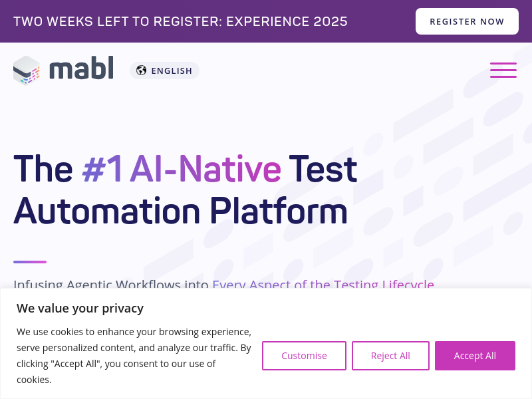This screenshot has width=532, height=399.
Task: Click the Automation Platform headline line
Action: point(180,211)
